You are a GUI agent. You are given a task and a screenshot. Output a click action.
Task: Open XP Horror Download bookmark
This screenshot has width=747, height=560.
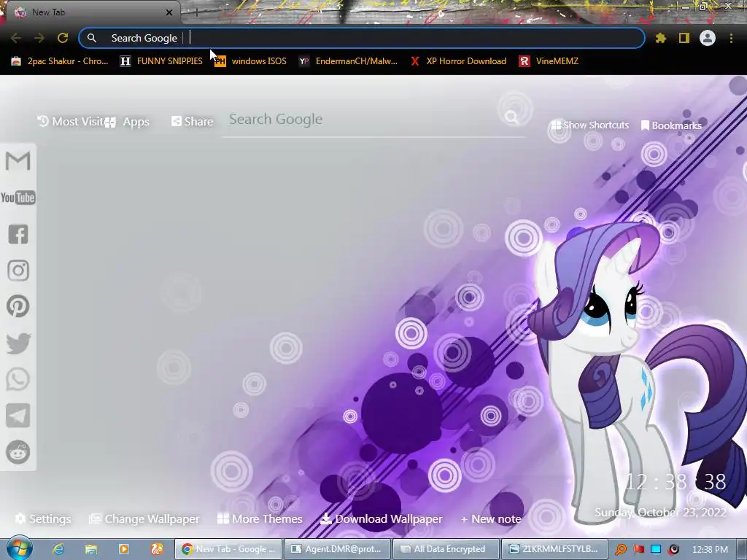coord(458,61)
